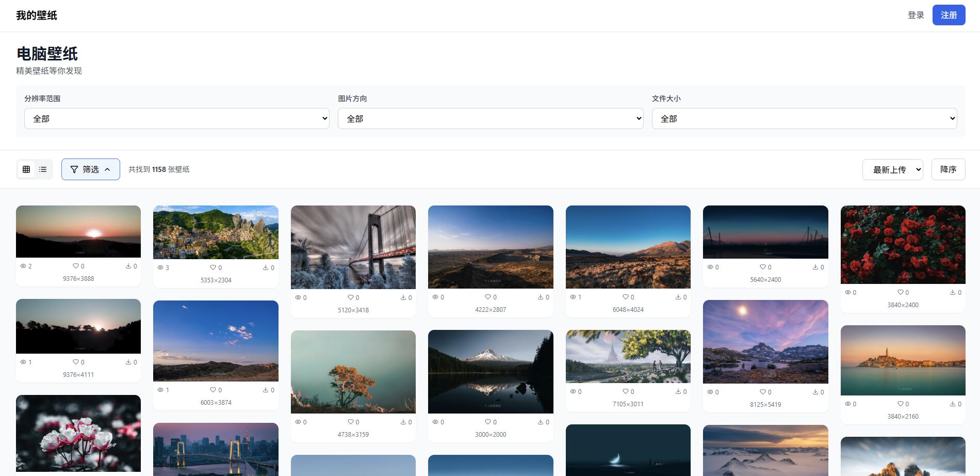Open the purple moonlit lake wallpaper 8125×5419
The height and width of the screenshot is (476, 980).
[765, 342]
